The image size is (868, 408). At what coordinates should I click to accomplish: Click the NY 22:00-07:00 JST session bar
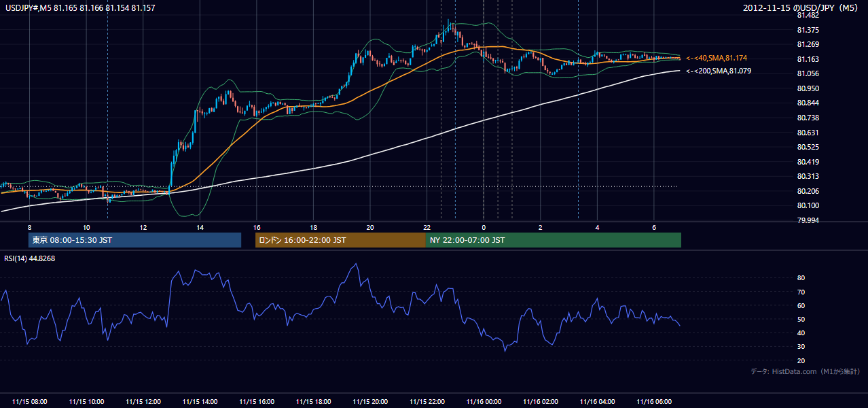pos(554,240)
